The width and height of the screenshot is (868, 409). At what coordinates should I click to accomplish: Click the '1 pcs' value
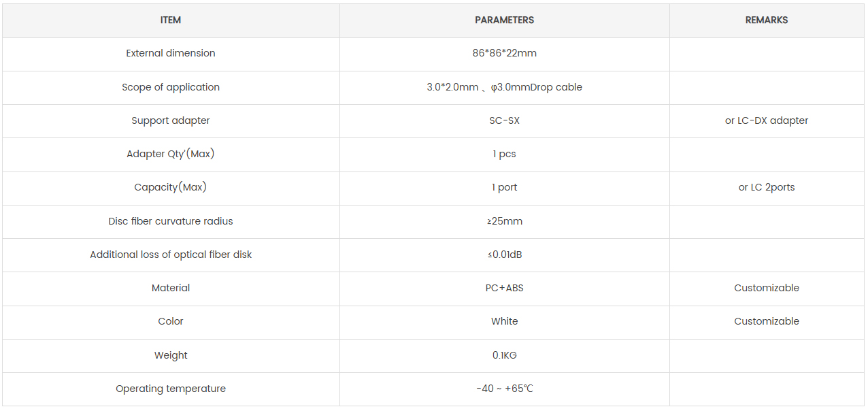coord(504,154)
